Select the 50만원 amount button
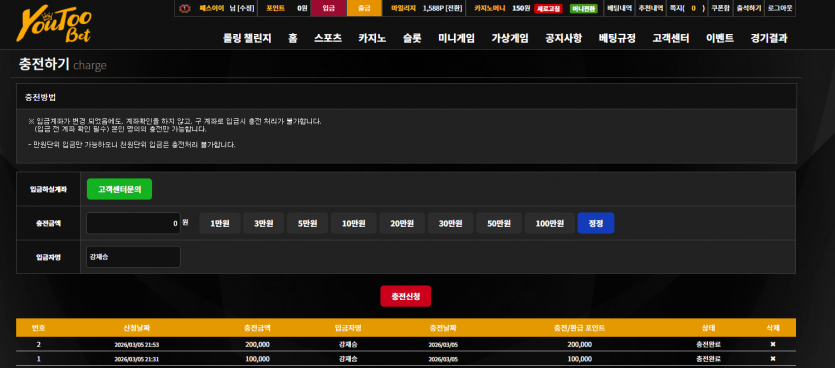 pyautogui.click(x=499, y=223)
